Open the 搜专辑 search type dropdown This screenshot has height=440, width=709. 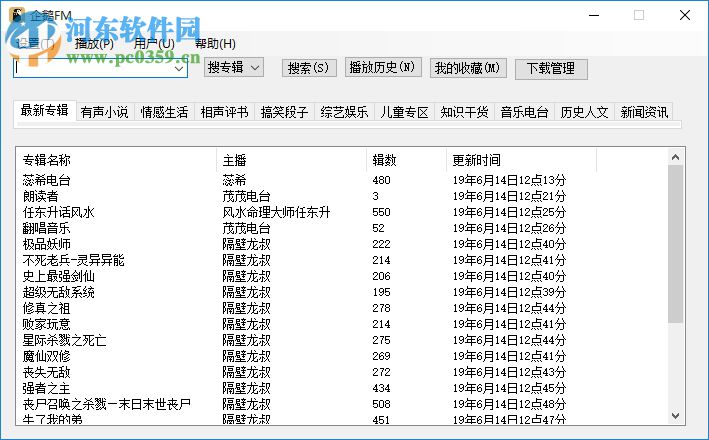point(234,68)
